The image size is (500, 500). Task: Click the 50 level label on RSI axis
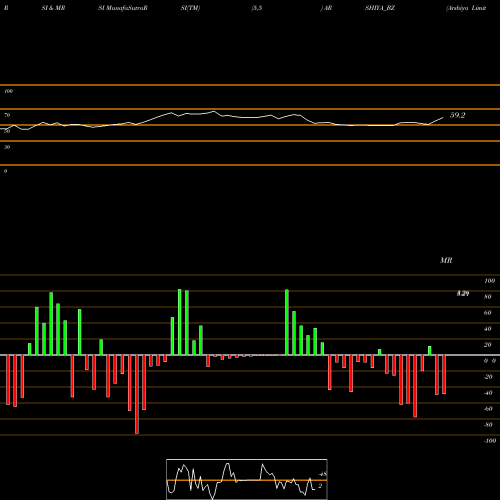point(7,131)
